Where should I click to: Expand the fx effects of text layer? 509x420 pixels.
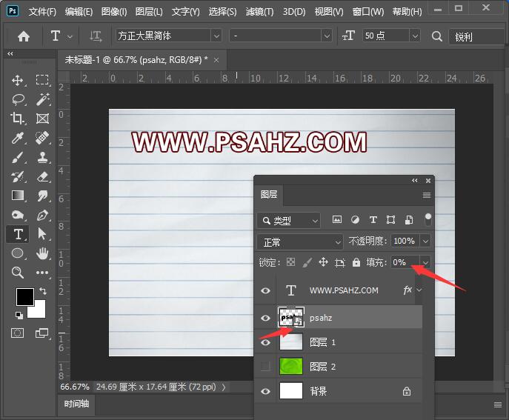click(x=419, y=290)
